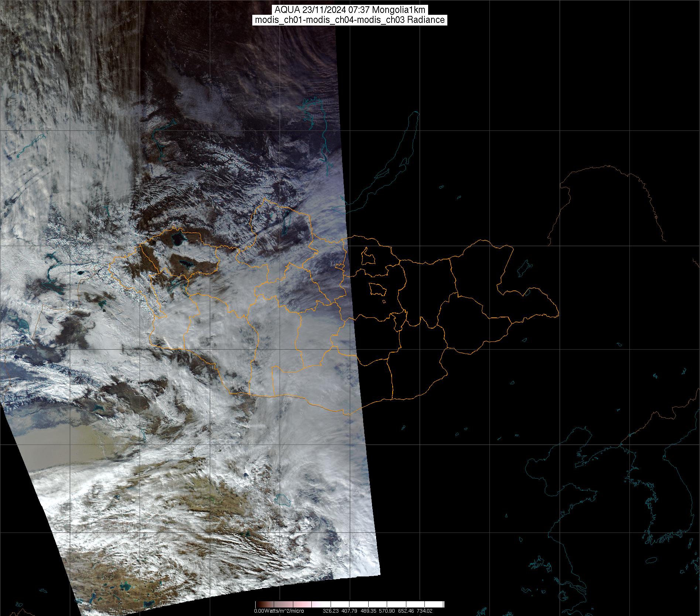700x616 pixels.
Task: Select the 652.46 value on the scale
Action: 406,611
